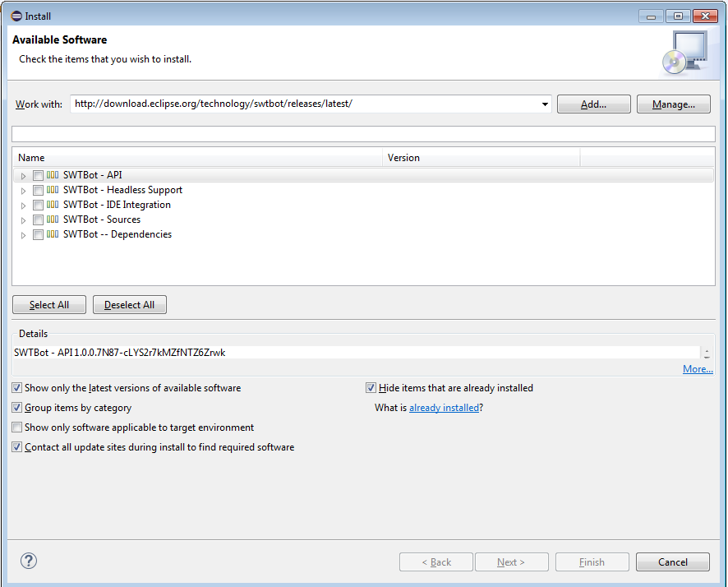This screenshot has height=587, width=728.
Task: Expand the SWTBot -- Dependencies node
Action: 23,235
